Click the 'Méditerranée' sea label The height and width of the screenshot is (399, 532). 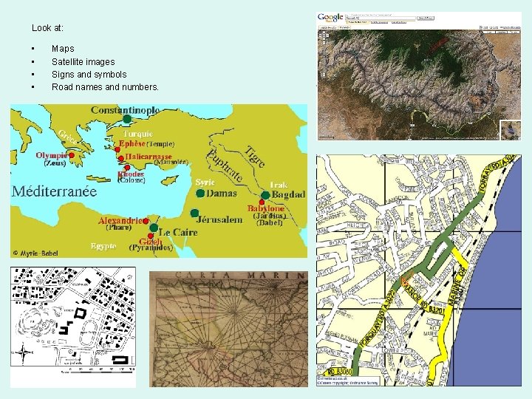tap(54, 191)
